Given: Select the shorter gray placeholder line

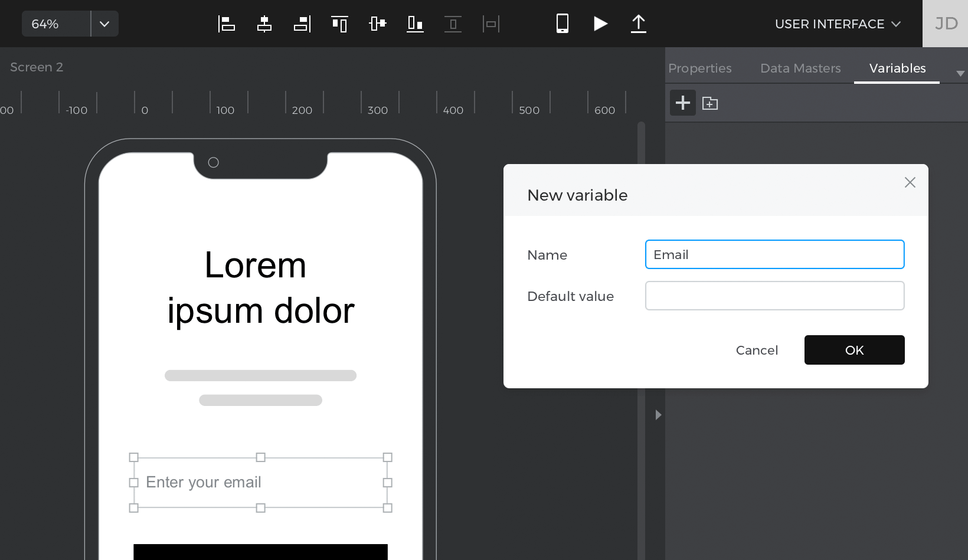Looking at the screenshot, I should pyautogui.click(x=260, y=400).
